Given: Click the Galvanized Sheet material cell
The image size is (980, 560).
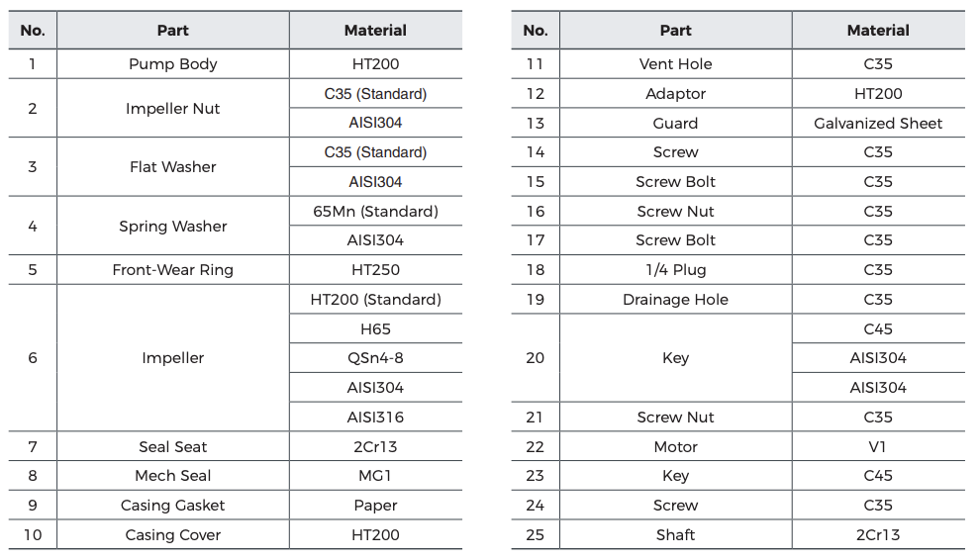Looking at the screenshot, I should [877, 124].
